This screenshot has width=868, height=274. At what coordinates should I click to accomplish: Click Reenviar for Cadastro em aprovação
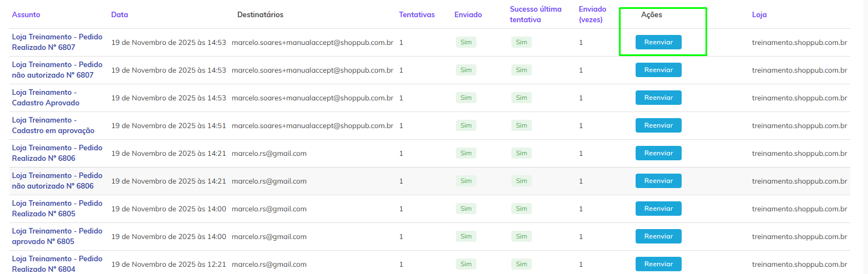pos(658,125)
